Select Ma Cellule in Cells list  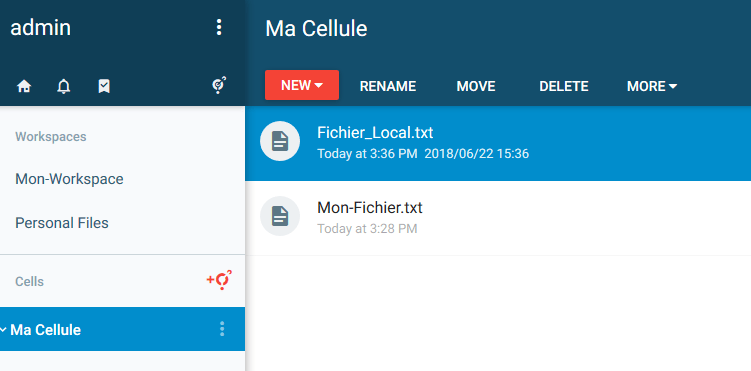point(122,329)
